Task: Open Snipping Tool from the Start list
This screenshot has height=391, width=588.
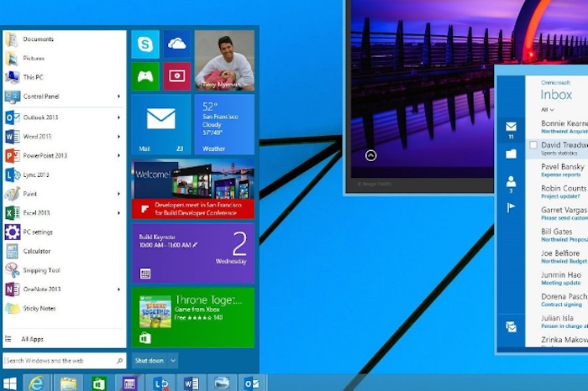Action: [x=41, y=270]
